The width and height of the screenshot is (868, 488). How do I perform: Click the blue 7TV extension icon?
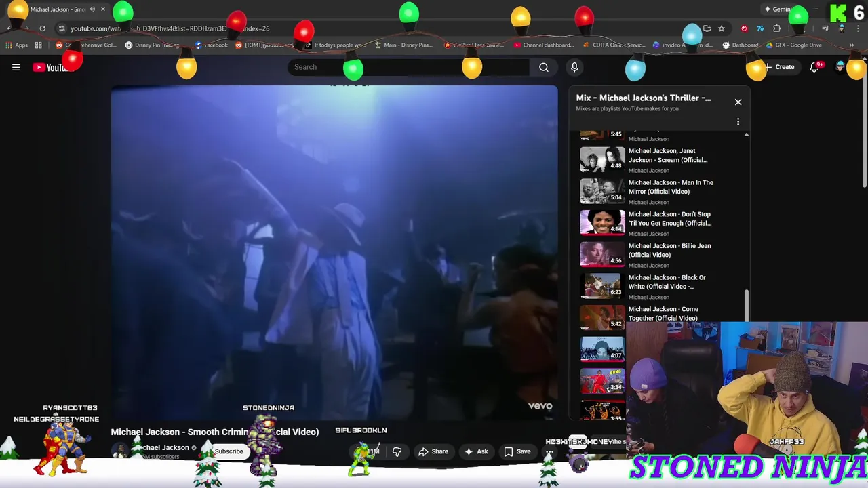pos(760,28)
